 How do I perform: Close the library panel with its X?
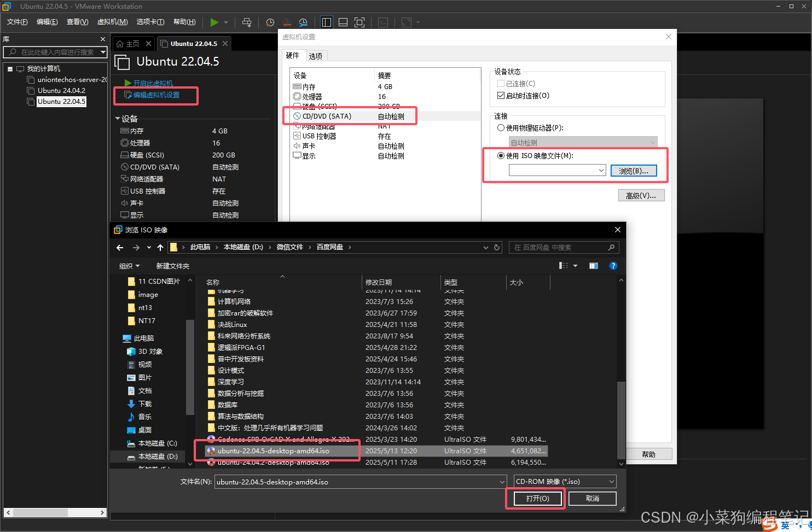click(103, 39)
